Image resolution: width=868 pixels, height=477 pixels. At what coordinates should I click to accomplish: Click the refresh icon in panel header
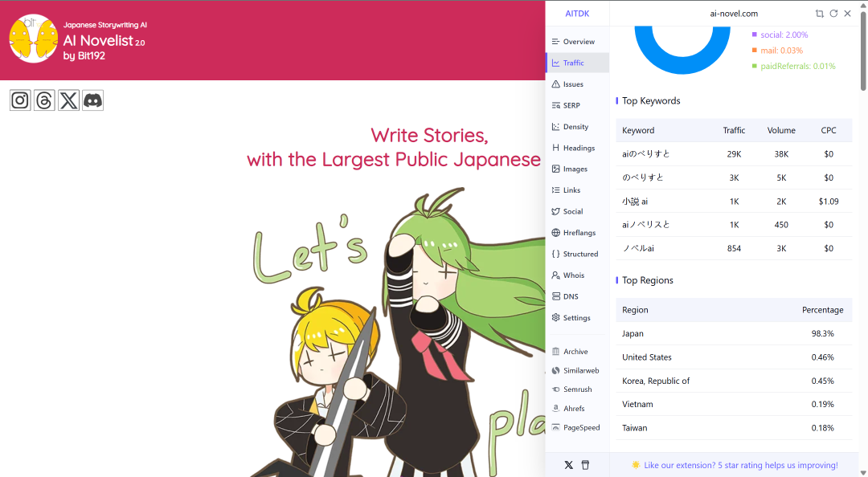click(x=833, y=14)
